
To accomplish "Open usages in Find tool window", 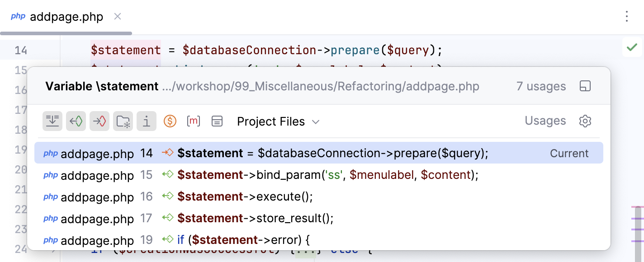I will tap(585, 86).
